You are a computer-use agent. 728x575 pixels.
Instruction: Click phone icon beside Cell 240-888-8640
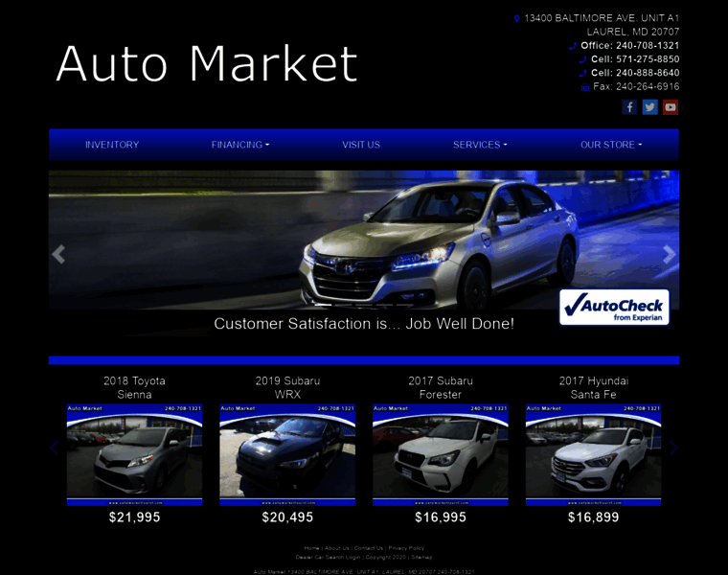(582, 73)
